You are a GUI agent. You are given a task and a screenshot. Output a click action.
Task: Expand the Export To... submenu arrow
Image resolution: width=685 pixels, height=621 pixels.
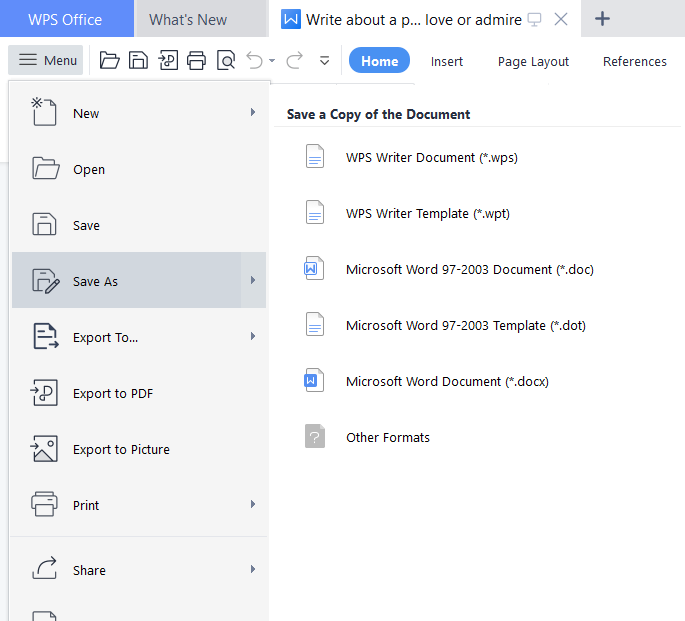tap(253, 336)
